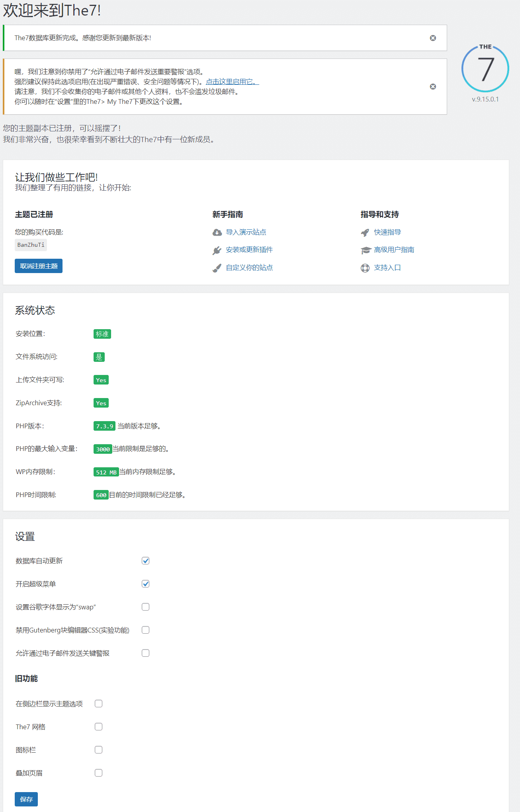Click the 取消注册主题 button

(39, 266)
